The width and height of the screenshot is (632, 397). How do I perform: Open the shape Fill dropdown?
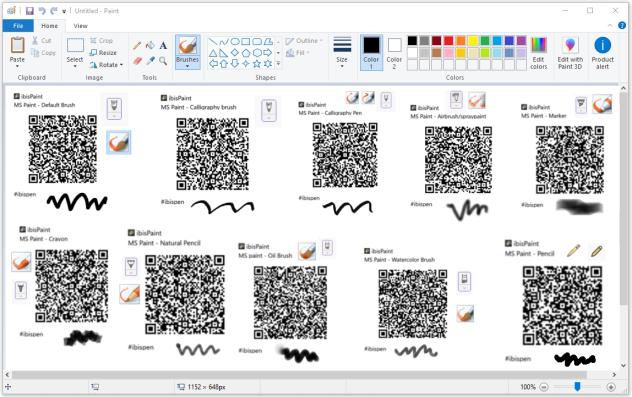(298, 53)
